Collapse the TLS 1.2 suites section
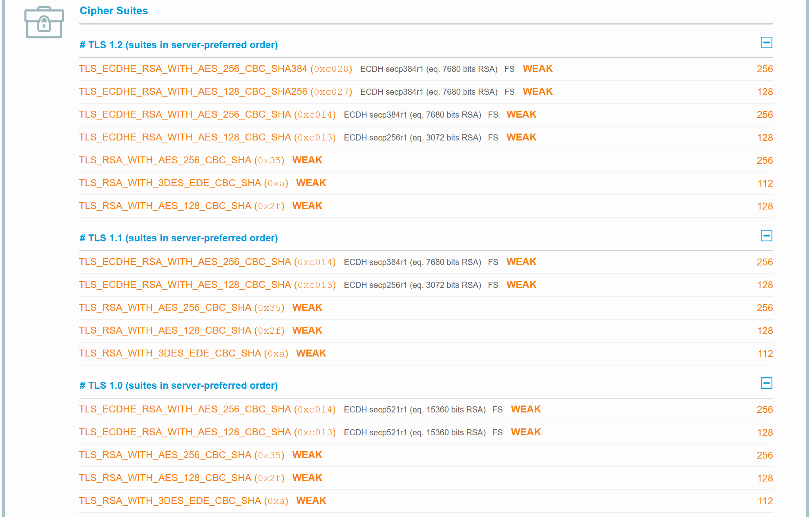The width and height of the screenshot is (812, 517). [x=766, y=42]
